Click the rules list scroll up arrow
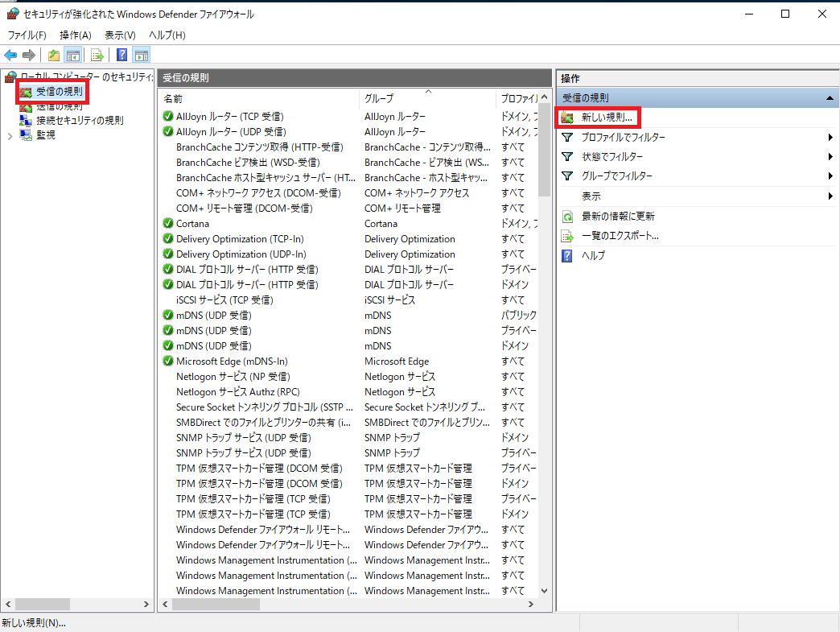The image size is (840, 632). [x=544, y=97]
